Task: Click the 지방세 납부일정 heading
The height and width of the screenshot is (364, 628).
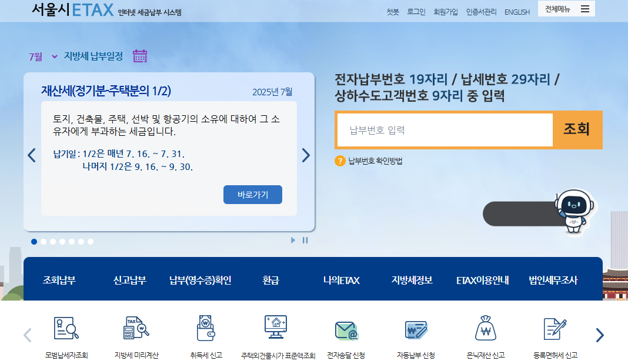Action: point(93,56)
